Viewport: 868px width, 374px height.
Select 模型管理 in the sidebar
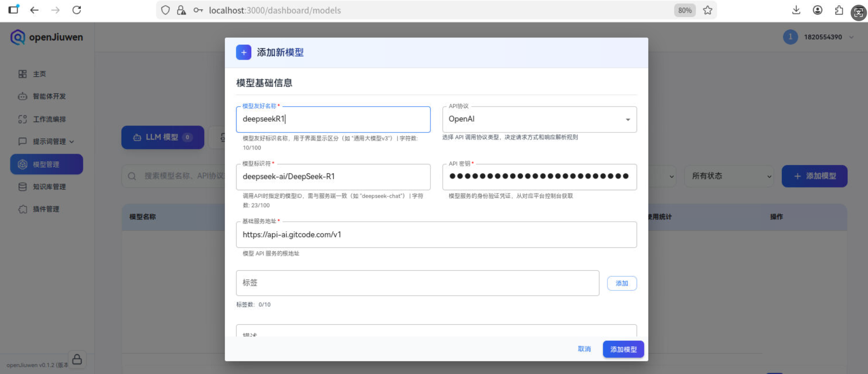click(47, 164)
